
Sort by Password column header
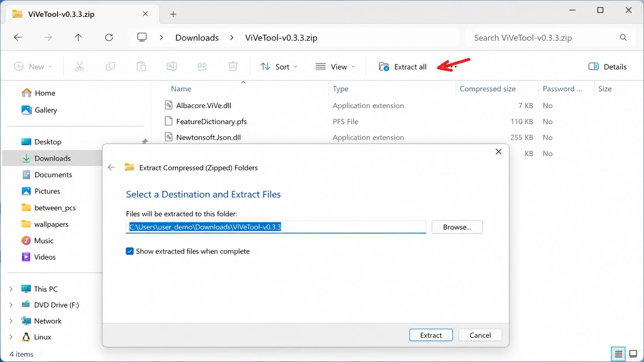pos(562,89)
